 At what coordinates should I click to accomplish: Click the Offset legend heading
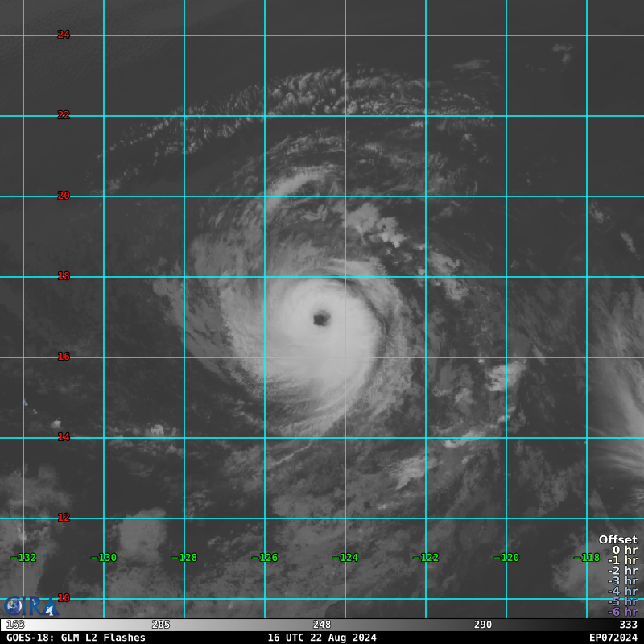617,539
